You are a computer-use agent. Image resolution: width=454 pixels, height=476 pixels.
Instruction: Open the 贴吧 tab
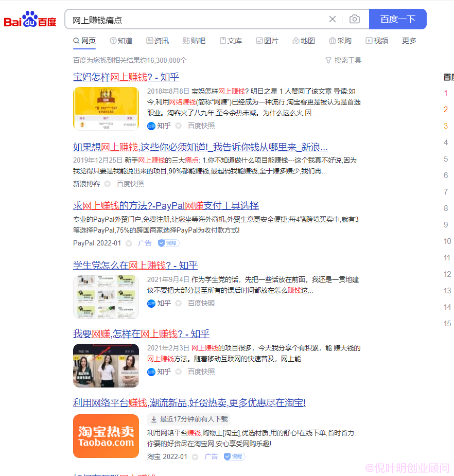(x=194, y=41)
